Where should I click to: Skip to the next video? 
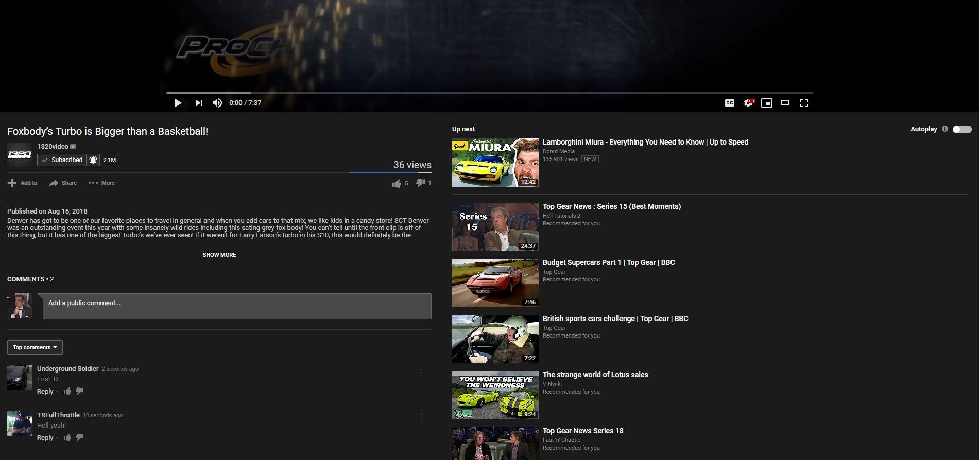(199, 103)
